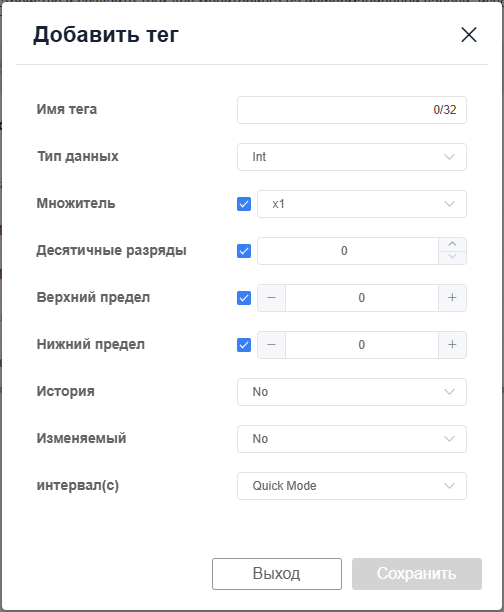This screenshot has width=504, height=612.
Task: Uncheck the Множитель checkbox
Action: click(244, 204)
